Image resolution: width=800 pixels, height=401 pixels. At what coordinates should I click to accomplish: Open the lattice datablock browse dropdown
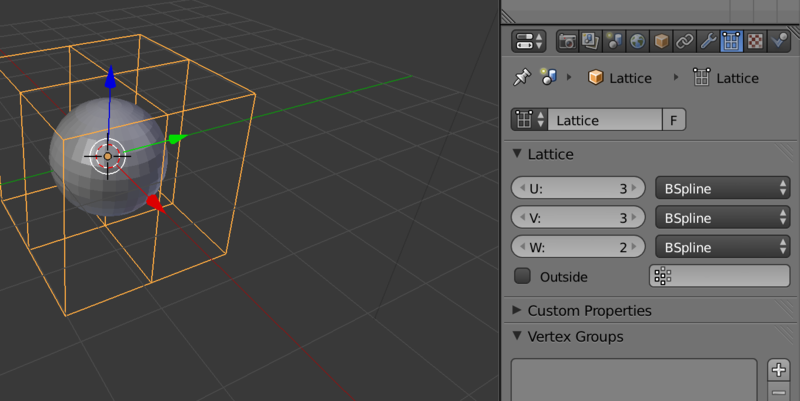pos(530,120)
